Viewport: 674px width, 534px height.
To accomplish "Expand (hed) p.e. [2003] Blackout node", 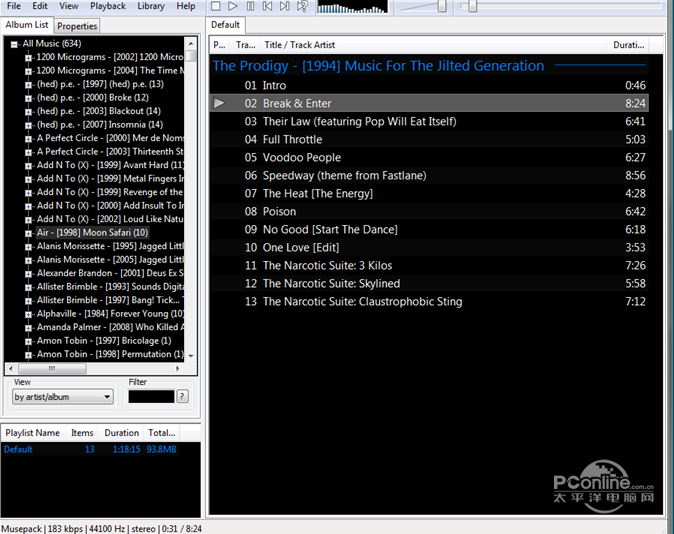I will click(x=28, y=112).
